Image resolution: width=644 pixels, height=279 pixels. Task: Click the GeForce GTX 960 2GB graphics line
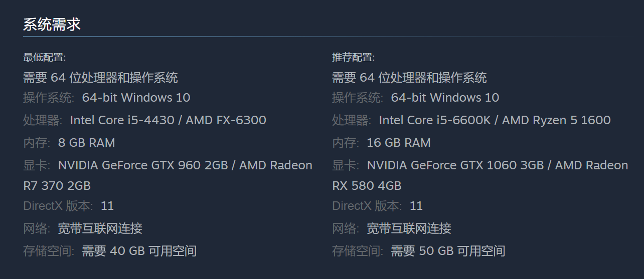click(143, 165)
